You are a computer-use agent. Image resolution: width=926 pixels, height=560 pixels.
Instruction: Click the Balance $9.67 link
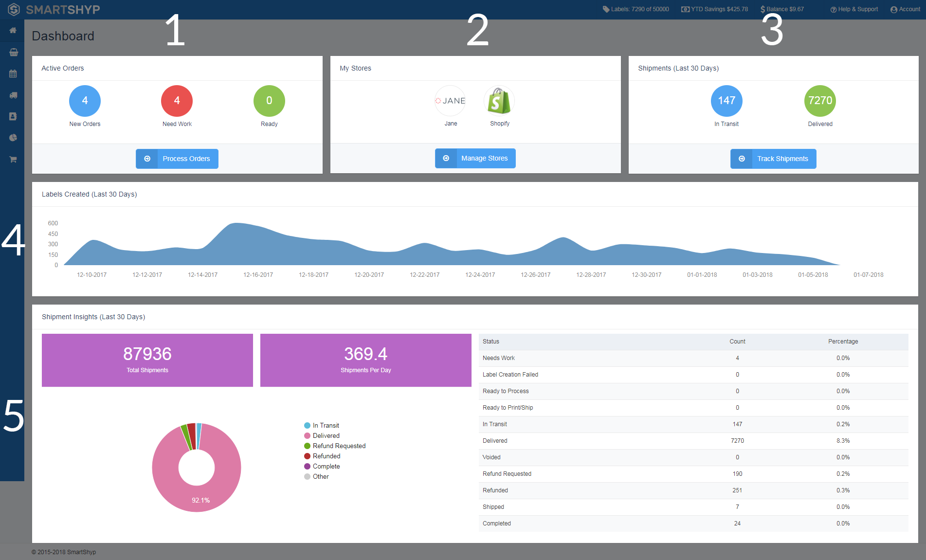click(x=782, y=9)
